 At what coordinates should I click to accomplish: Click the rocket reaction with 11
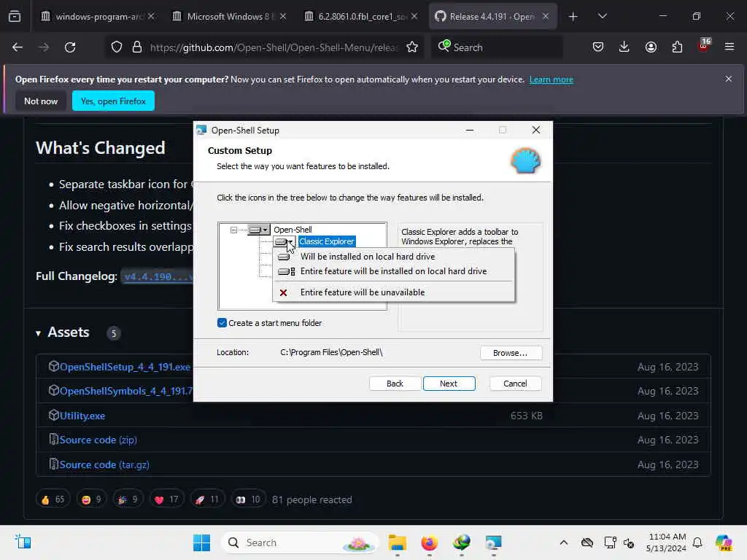206,499
